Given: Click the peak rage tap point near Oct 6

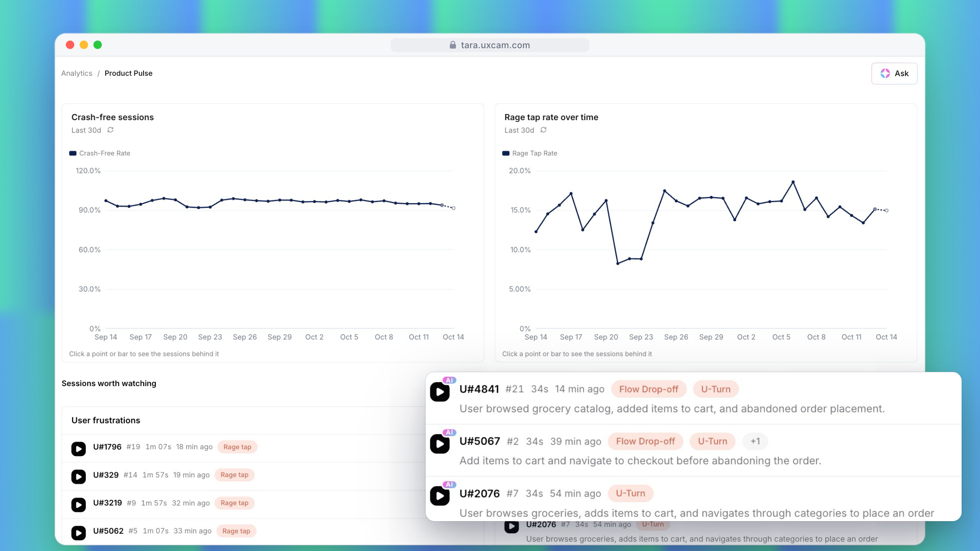Looking at the screenshot, I should 793,182.
